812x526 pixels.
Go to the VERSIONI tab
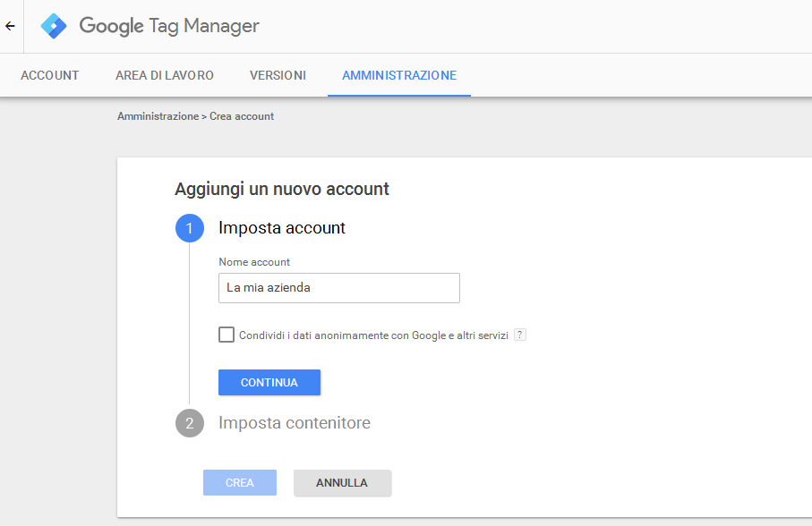(278, 75)
